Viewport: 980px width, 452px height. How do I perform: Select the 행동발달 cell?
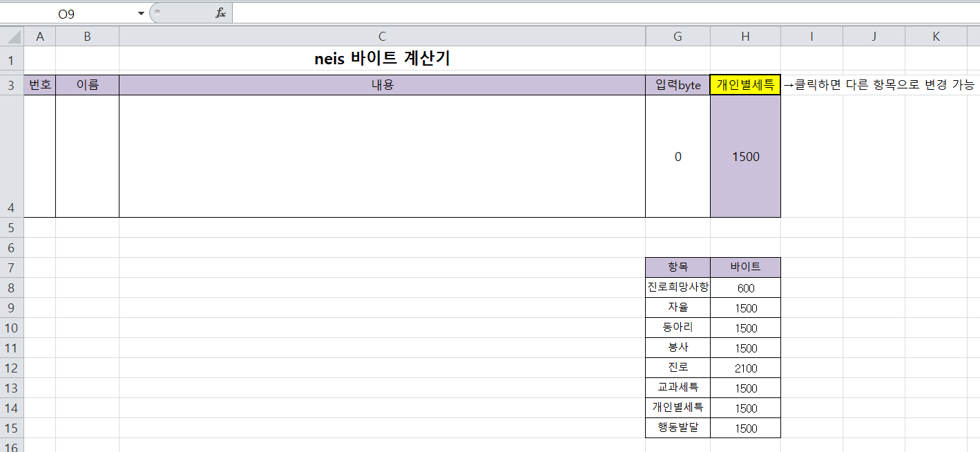[x=678, y=428]
